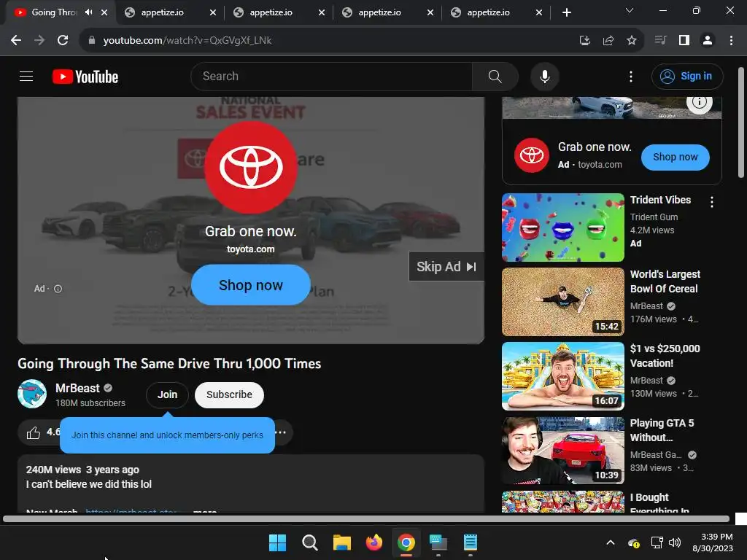Screen dimensions: 747x560
Task: Open Notepad from taskbar
Action: [471, 542]
